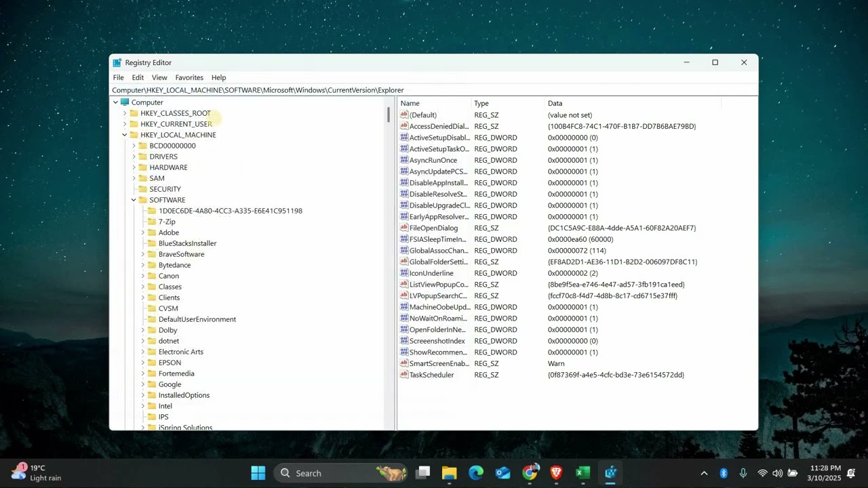
Task: Click the Registry Editor taskbar icon
Action: (610, 473)
